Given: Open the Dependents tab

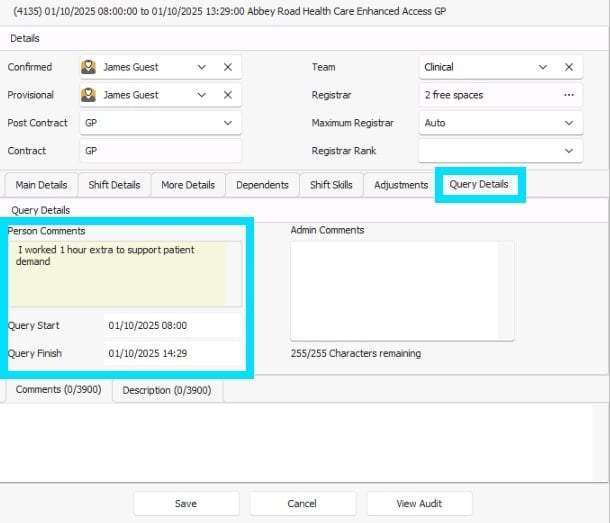Looking at the screenshot, I should click(x=262, y=185).
